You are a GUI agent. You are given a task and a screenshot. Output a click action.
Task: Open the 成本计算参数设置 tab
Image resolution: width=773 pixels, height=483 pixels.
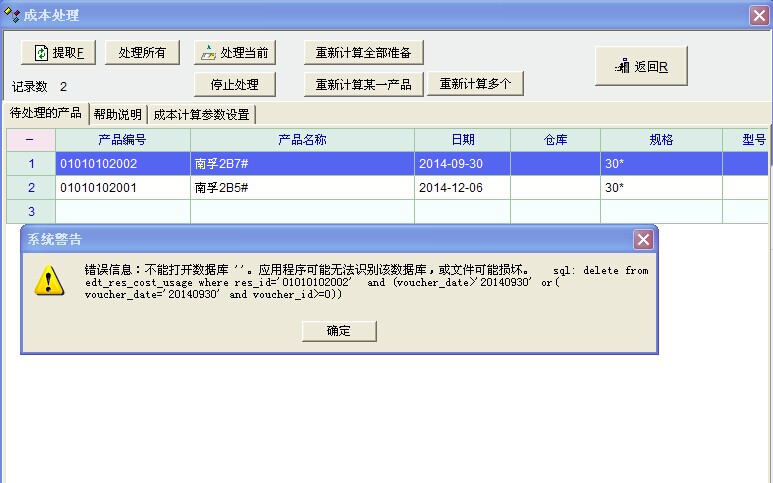click(x=201, y=114)
